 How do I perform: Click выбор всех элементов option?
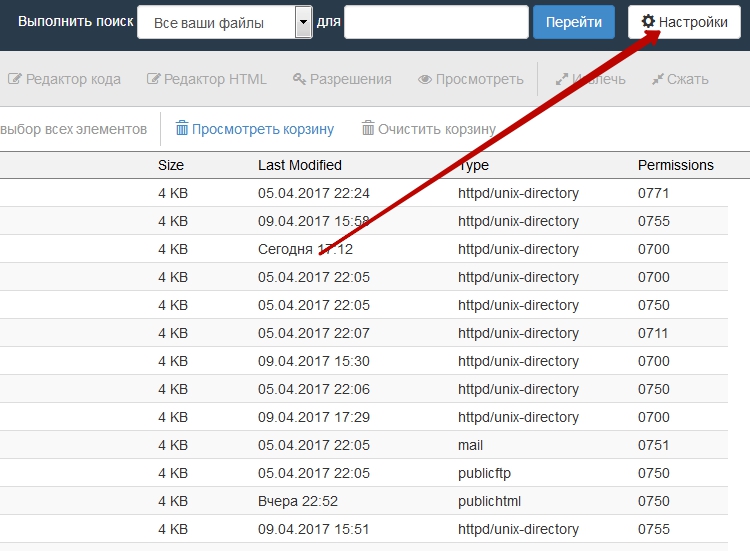[74, 129]
